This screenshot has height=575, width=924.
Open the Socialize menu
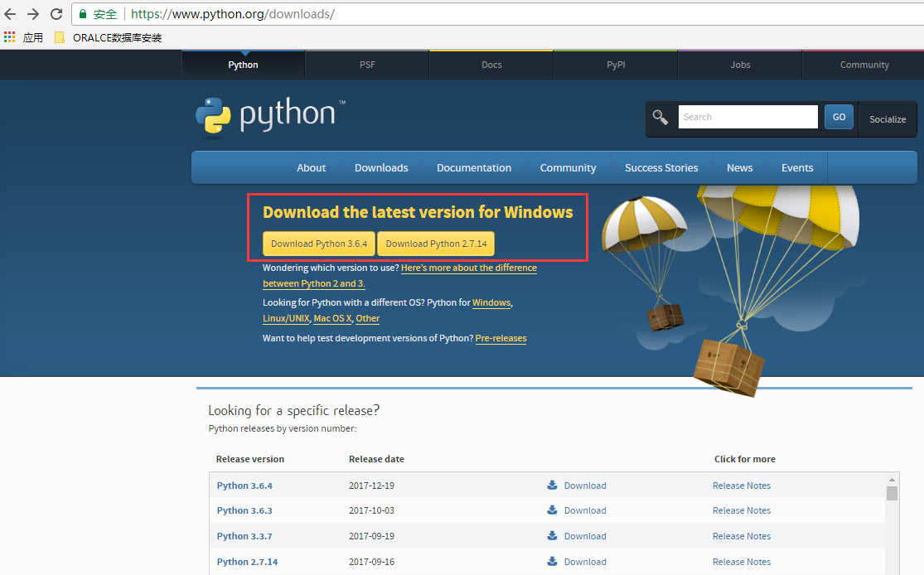(888, 119)
